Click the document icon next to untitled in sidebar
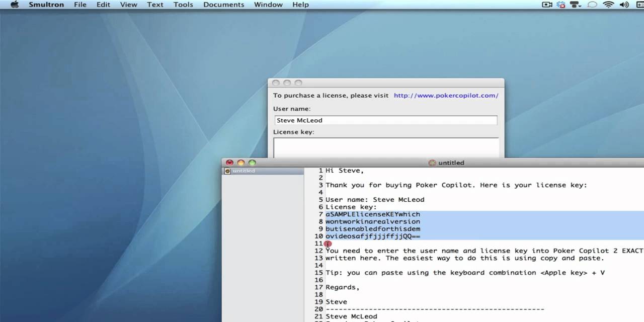 point(227,171)
